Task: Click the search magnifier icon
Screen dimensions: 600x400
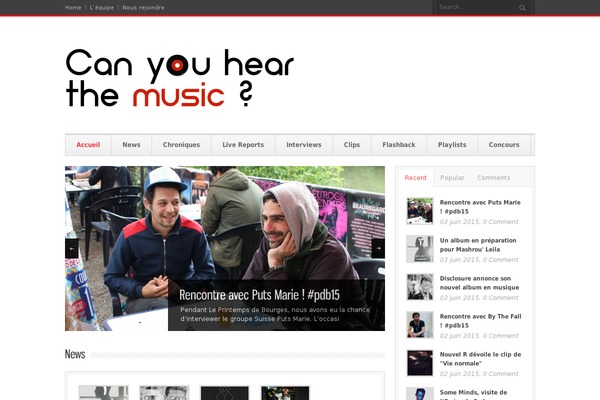Action: coord(522,8)
